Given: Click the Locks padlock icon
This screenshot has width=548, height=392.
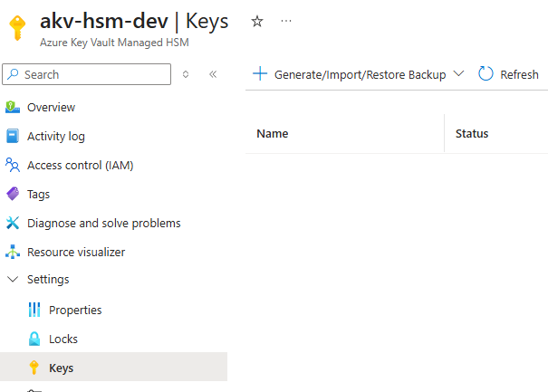Looking at the screenshot, I should (x=34, y=339).
